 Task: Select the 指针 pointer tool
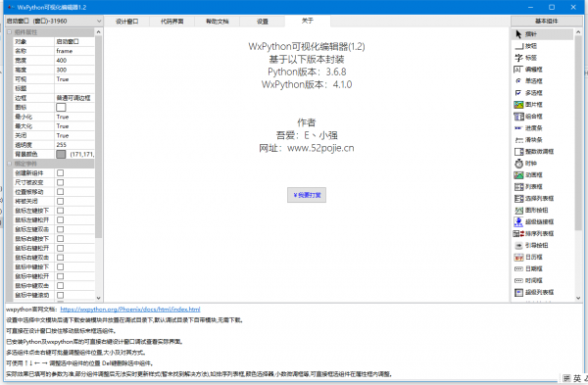[542, 34]
